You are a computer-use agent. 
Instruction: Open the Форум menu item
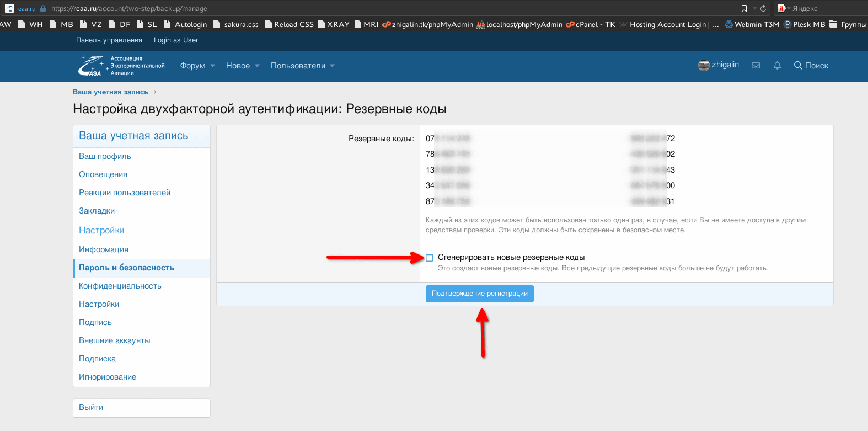(192, 66)
